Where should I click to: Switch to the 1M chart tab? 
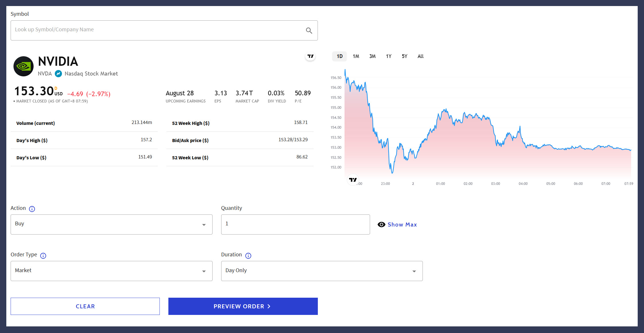click(x=356, y=56)
